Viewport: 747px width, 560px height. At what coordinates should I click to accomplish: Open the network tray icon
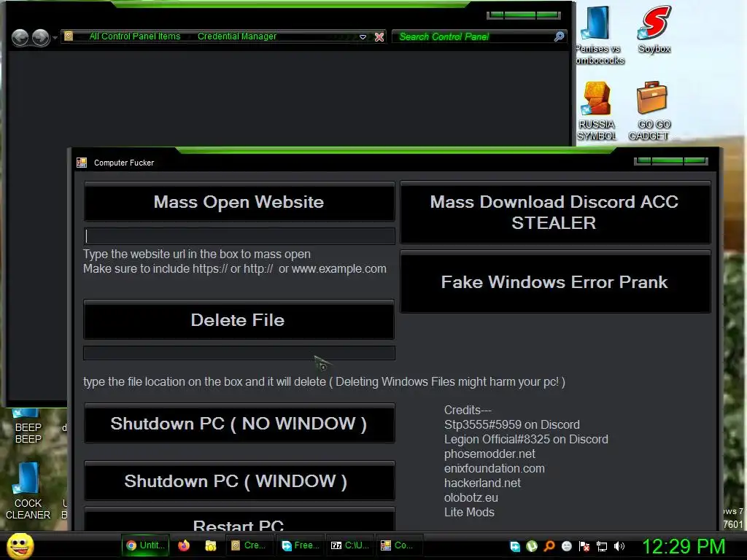[602, 546]
